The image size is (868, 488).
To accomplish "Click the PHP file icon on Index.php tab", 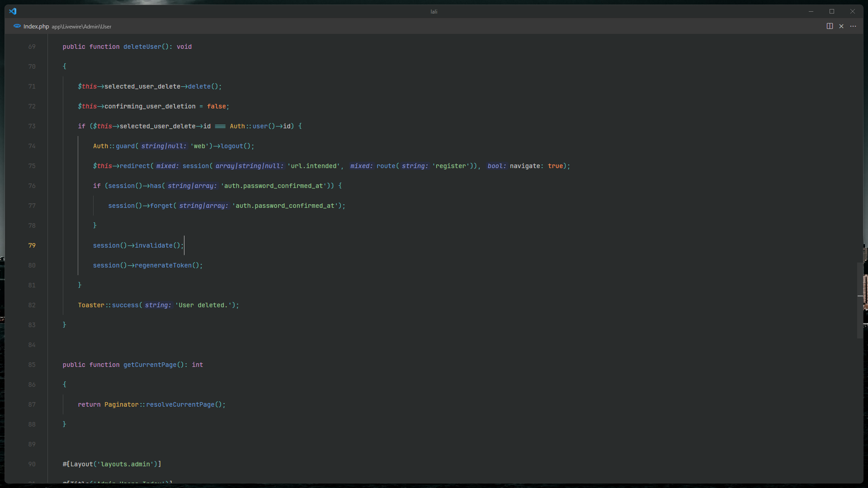I will click(x=17, y=26).
